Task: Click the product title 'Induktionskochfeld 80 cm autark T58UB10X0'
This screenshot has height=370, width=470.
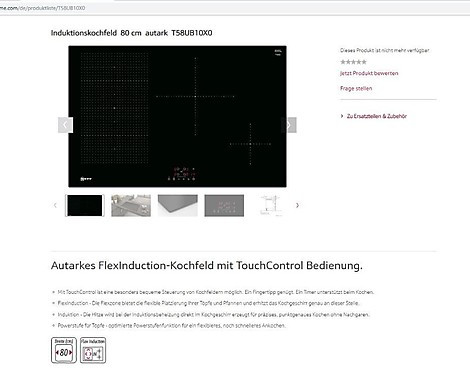Action: point(131,33)
